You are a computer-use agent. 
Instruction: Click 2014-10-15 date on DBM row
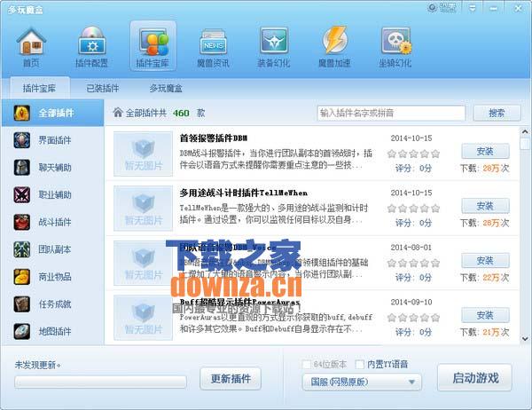[x=411, y=138]
